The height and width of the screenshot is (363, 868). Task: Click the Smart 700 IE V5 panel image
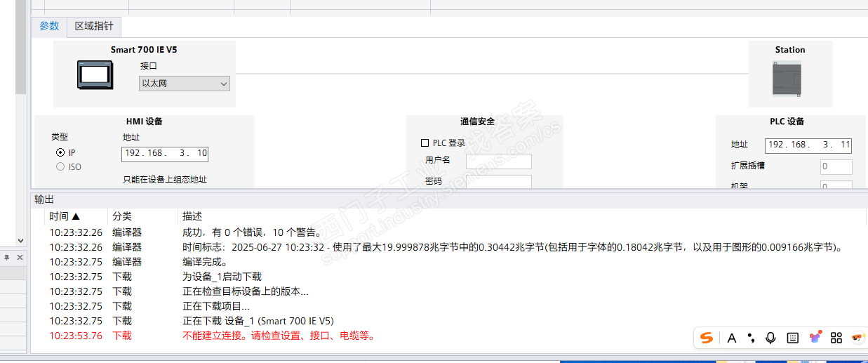click(x=95, y=75)
